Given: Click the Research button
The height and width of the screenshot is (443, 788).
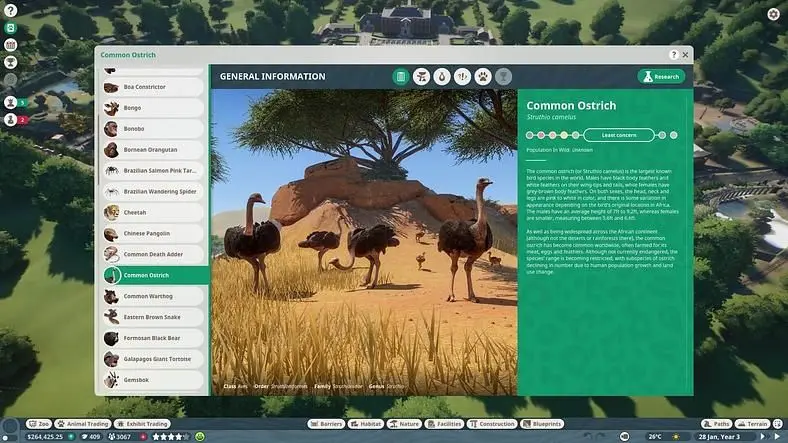Looking at the screenshot, I should (661, 77).
